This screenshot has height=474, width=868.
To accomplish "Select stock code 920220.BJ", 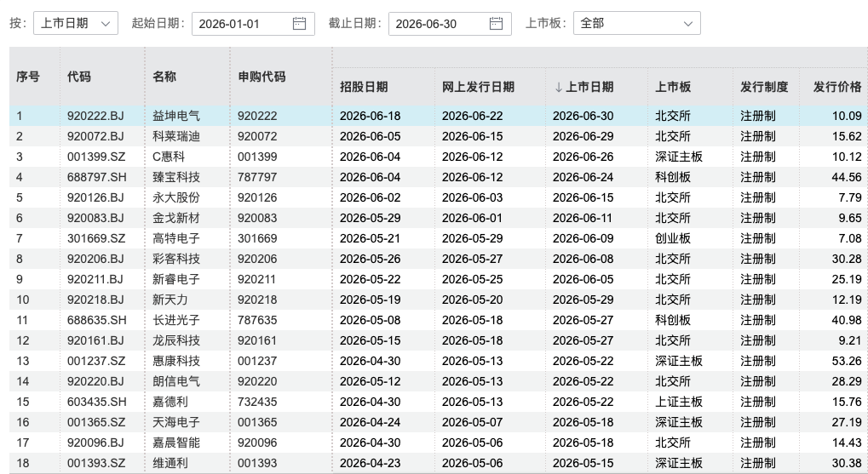I will point(95,382).
